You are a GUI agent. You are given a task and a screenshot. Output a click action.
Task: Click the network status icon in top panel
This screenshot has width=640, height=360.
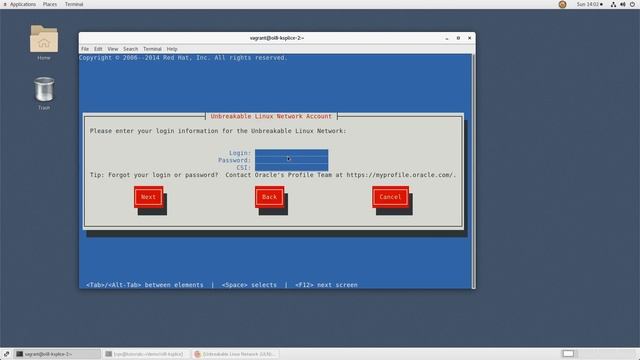(613, 4)
